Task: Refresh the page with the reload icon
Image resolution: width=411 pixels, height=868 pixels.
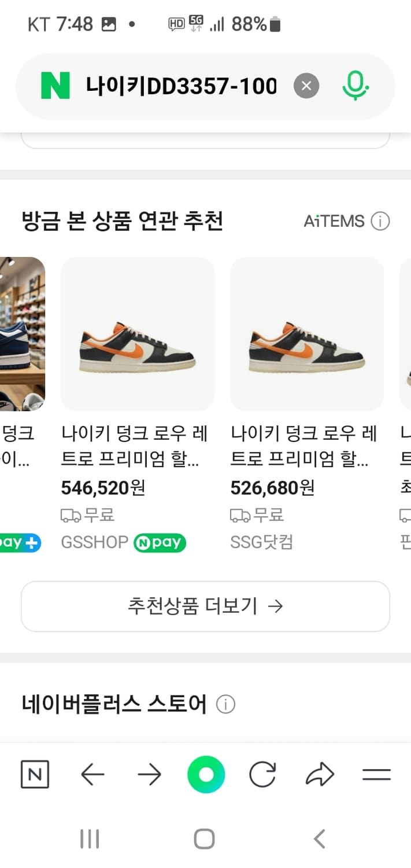Action: (x=263, y=774)
